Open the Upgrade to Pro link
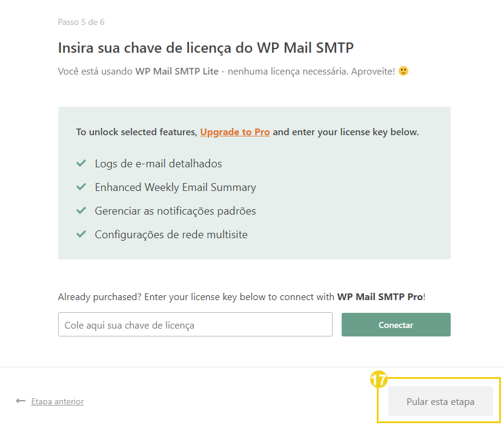The height and width of the screenshot is (428, 504). (234, 132)
